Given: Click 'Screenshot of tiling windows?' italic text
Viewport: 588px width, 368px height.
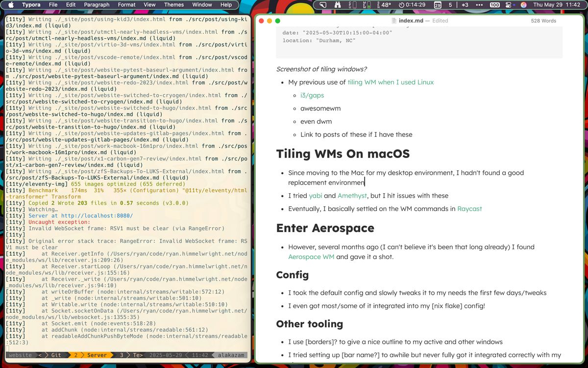Looking at the screenshot, I should 321,69.
